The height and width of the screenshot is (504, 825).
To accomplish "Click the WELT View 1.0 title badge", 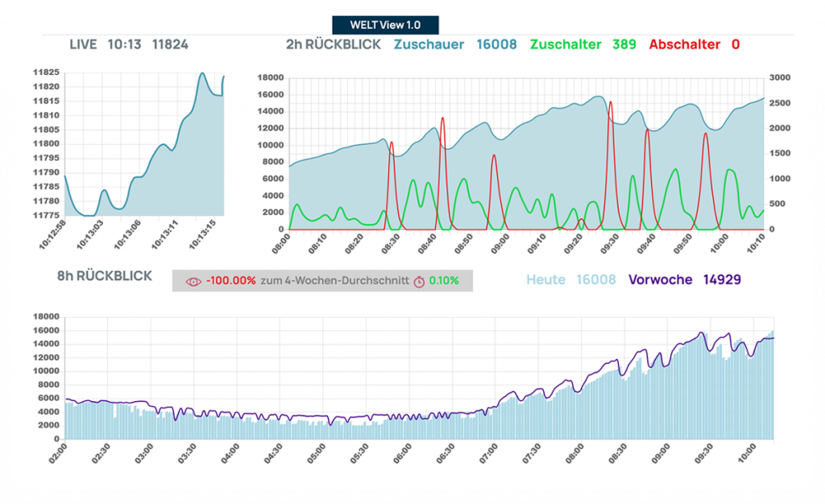I will pos(385,25).
